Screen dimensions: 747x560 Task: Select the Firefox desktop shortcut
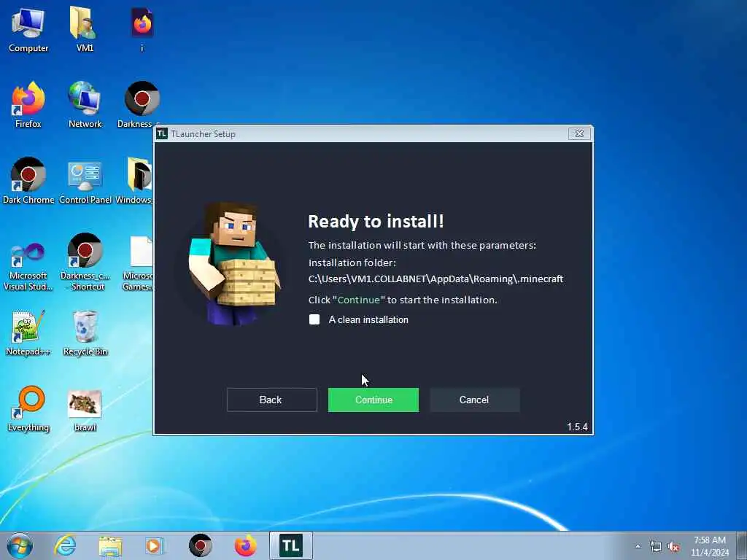tap(28, 105)
